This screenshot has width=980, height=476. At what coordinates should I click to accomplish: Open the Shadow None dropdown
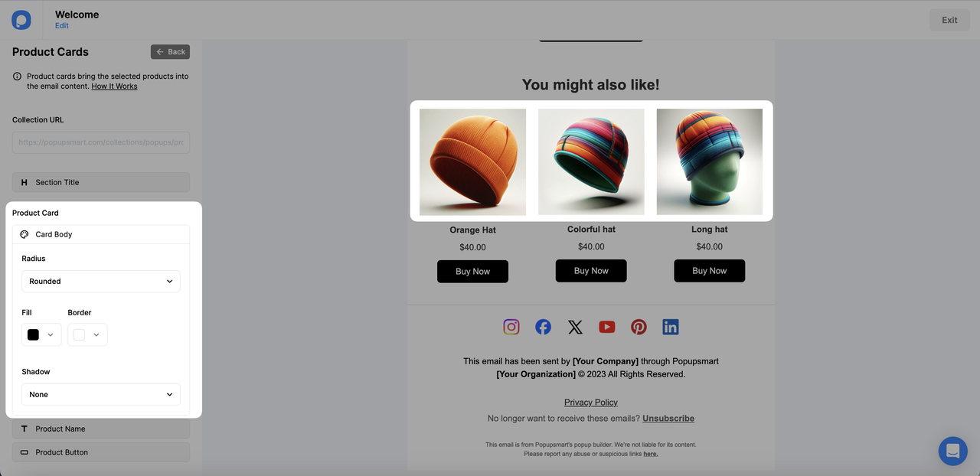pos(101,394)
